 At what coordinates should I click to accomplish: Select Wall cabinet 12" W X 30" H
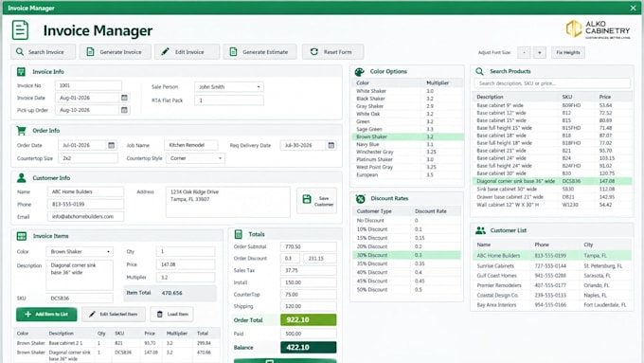coord(552,205)
